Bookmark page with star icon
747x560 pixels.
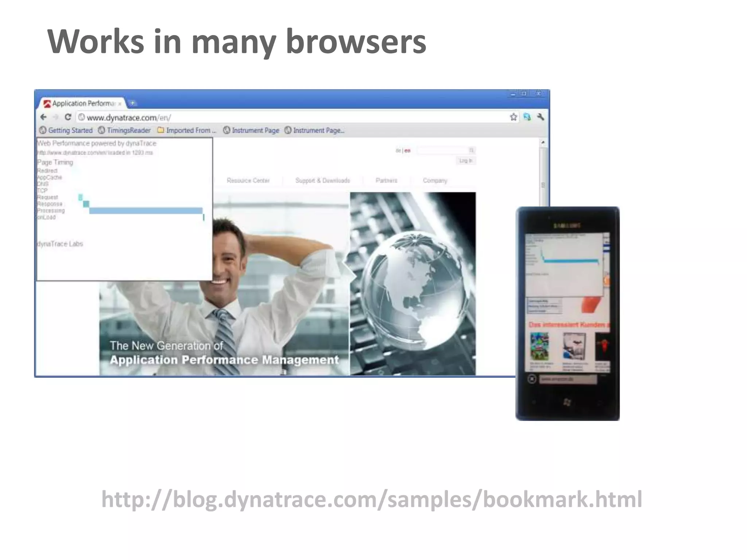tap(513, 117)
